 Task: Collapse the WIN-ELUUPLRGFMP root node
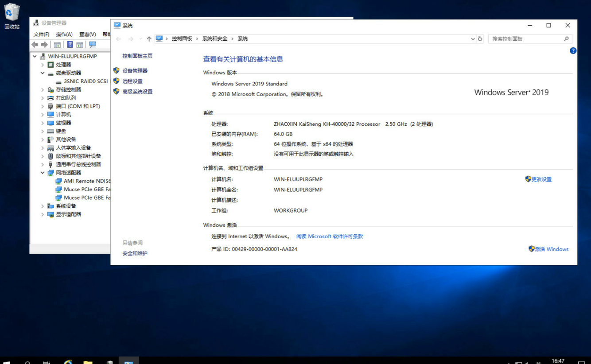click(35, 56)
